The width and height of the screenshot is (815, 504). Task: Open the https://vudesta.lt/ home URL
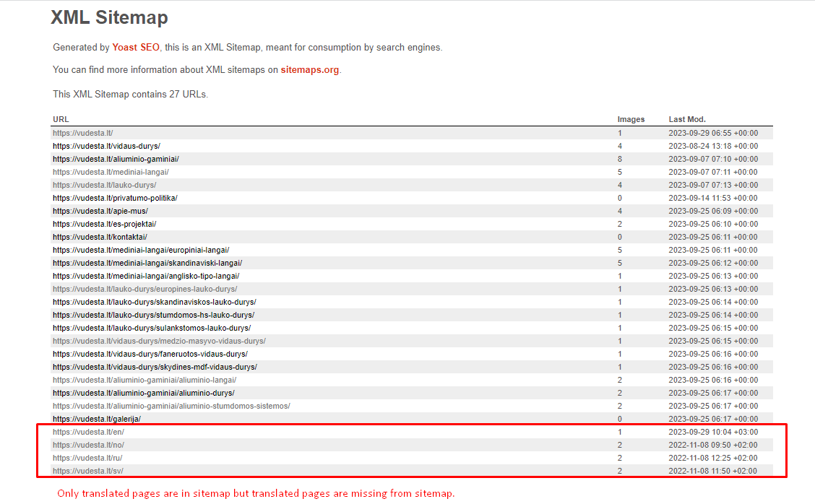[x=82, y=133]
